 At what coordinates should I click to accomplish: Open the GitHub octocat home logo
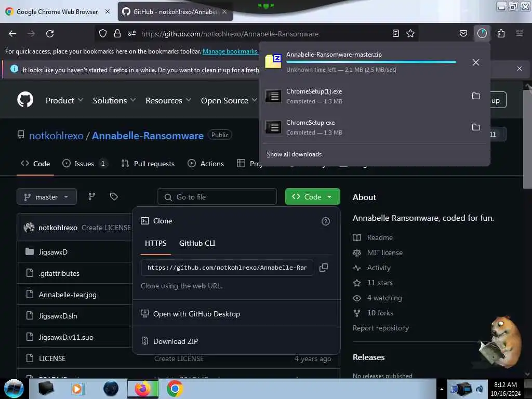tap(25, 100)
